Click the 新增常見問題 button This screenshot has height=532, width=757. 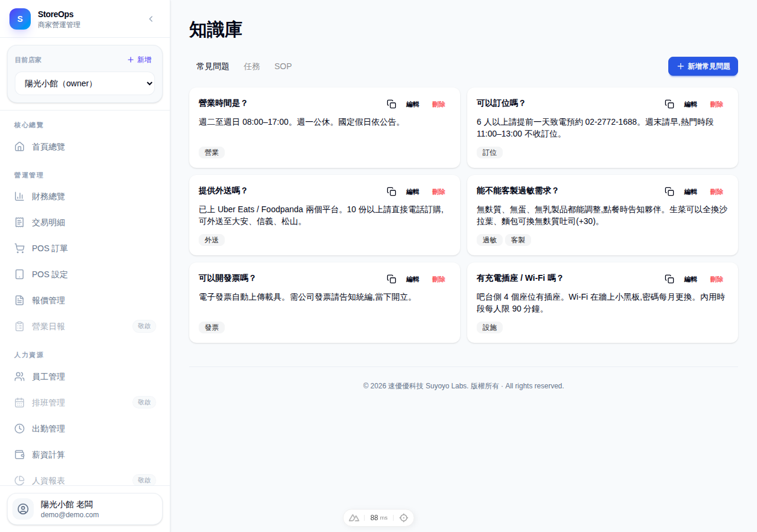coord(703,66)
